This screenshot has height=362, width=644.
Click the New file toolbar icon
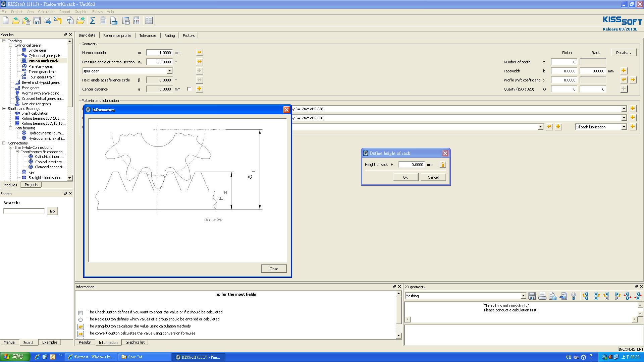pyautogui.click(x=6, y=21)
